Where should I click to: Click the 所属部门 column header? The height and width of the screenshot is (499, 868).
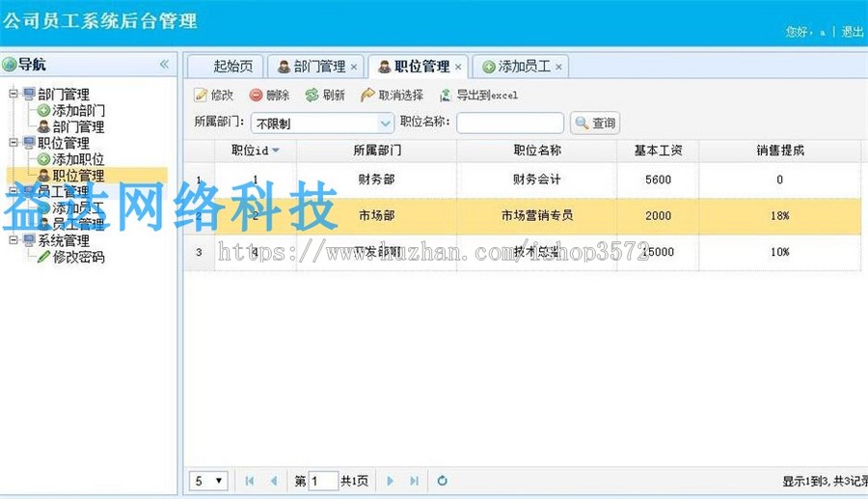pyautogui.click(x=377, y=151)
